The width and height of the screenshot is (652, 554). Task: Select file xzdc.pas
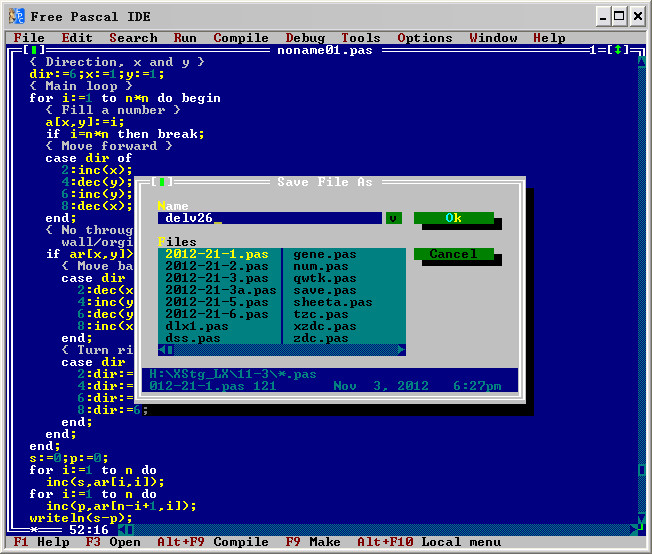point(325,326)
